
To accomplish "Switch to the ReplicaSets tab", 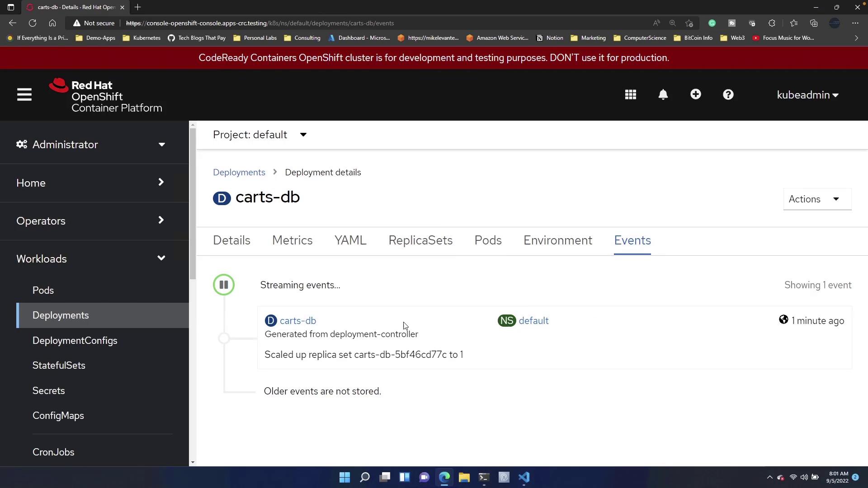I will (x=420, y=240).
